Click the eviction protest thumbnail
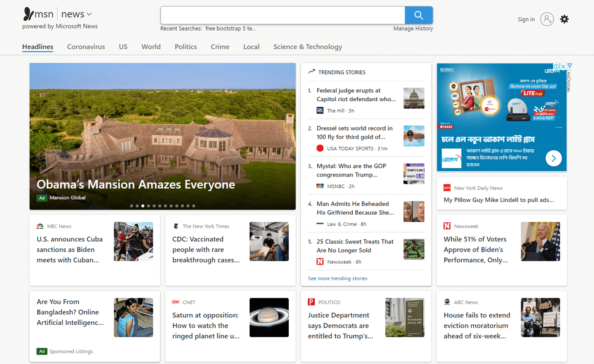The height and width of the screenshot is (364, 594). tap(540, 317)
